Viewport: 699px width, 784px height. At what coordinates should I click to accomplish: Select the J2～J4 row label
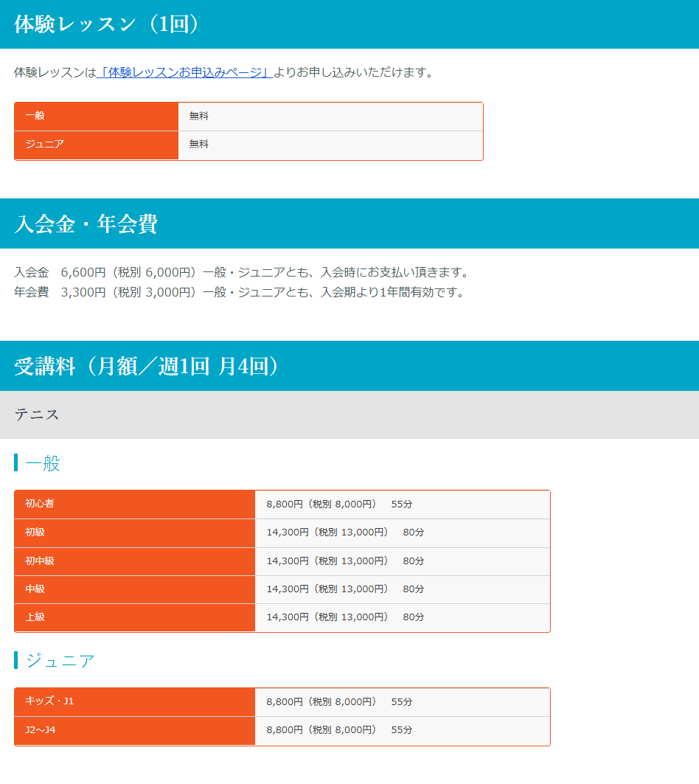click(x=41, y=730)
